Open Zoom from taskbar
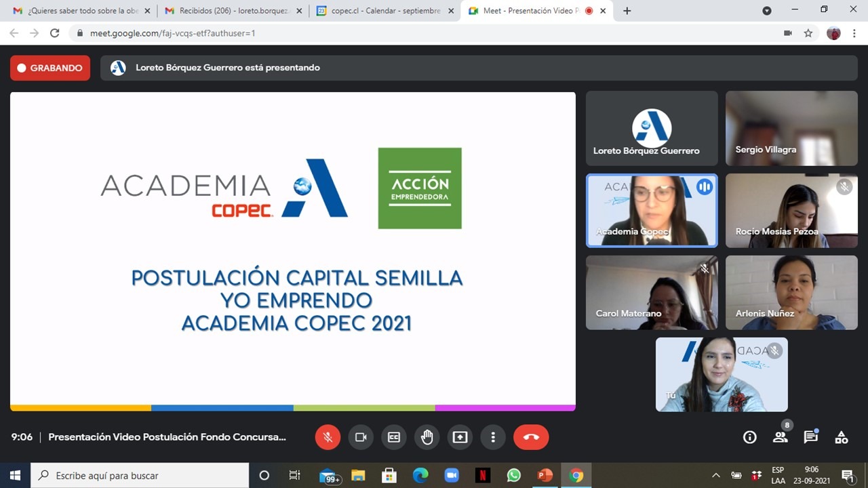The width and height of the screenshot is (868, 488). coord(452,475)
